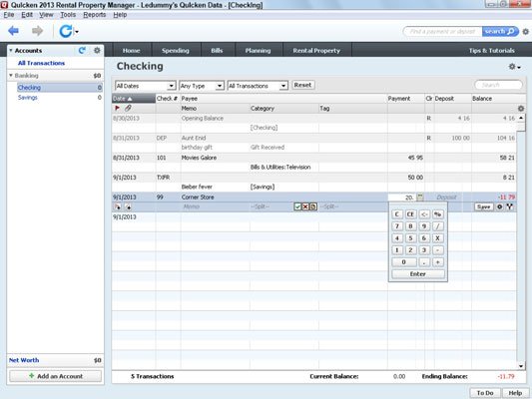Click the To Do button
This screenshot has width=532, height=399.
coord(485,393)
